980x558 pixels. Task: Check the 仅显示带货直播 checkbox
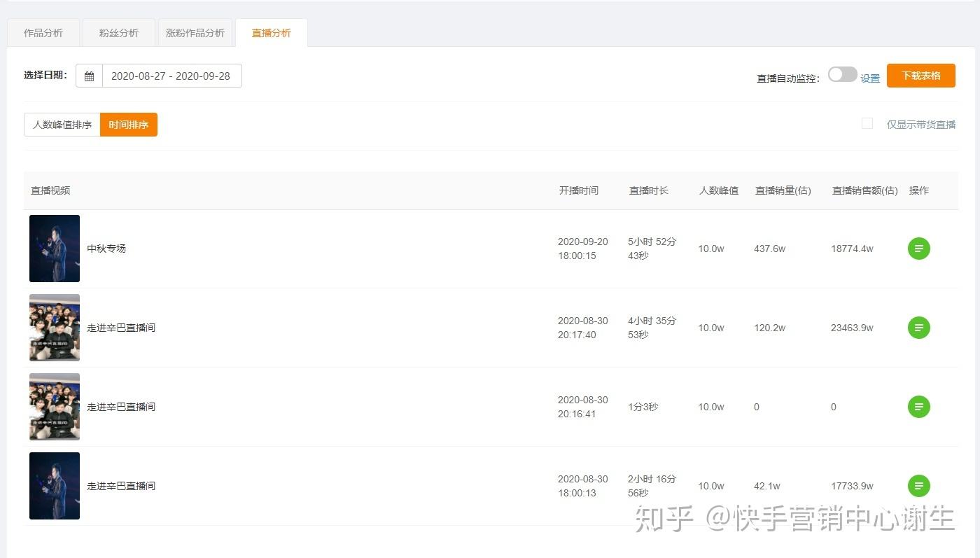[867, 123]
